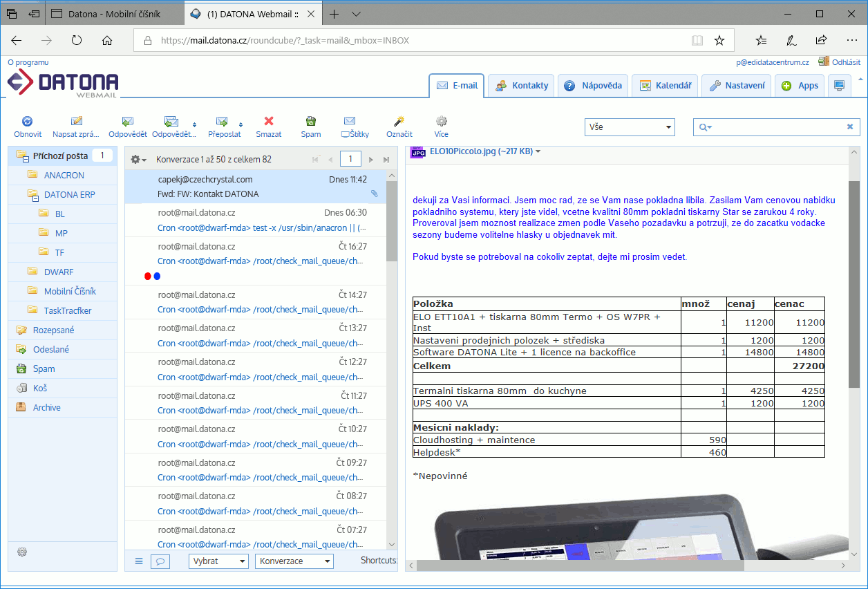Open list options gear in message list
Screen dimensions: 868x589
pyautogui.click(x=138, y=159)
